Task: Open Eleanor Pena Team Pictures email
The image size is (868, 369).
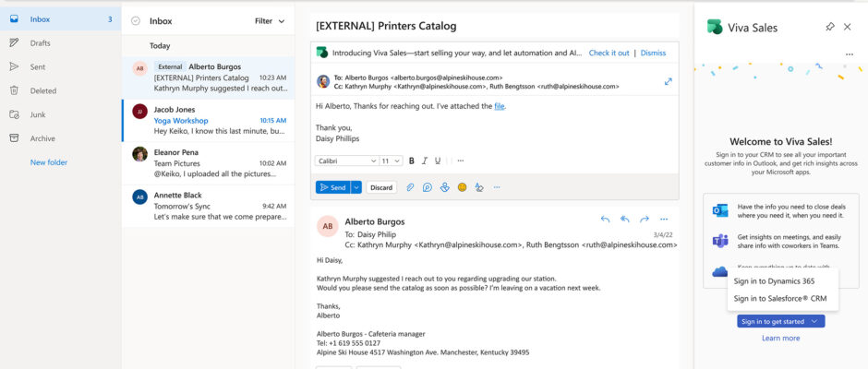Action: [x=208, y=163]
